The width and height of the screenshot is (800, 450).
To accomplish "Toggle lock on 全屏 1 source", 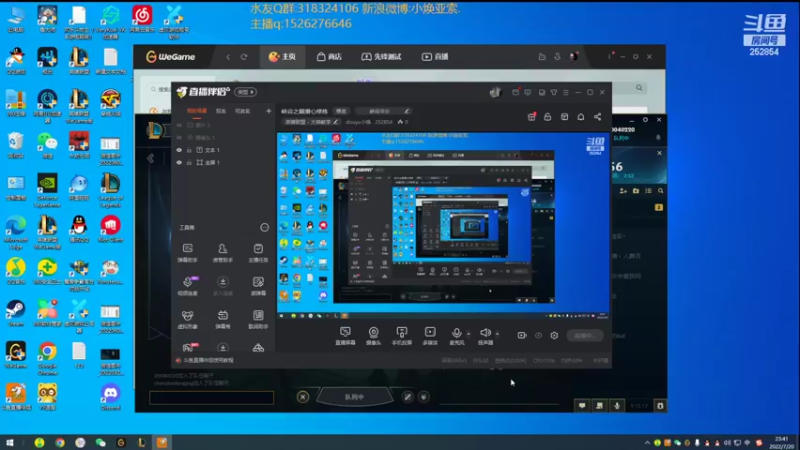I will (x=189, y=163).
